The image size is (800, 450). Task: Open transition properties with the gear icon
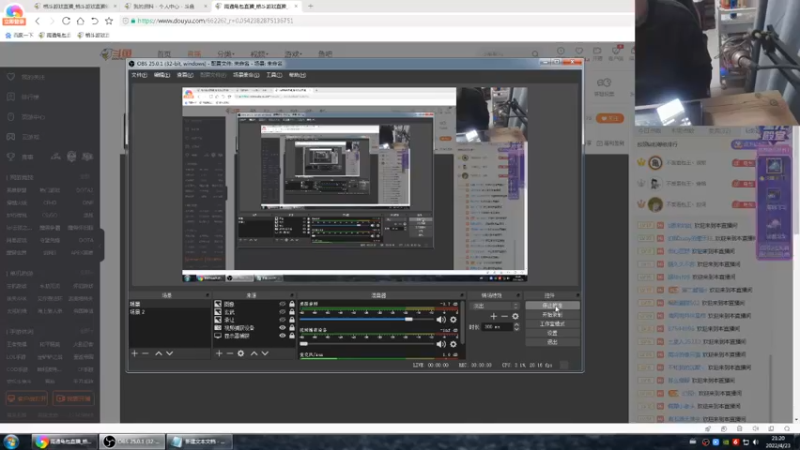point(515,316)
